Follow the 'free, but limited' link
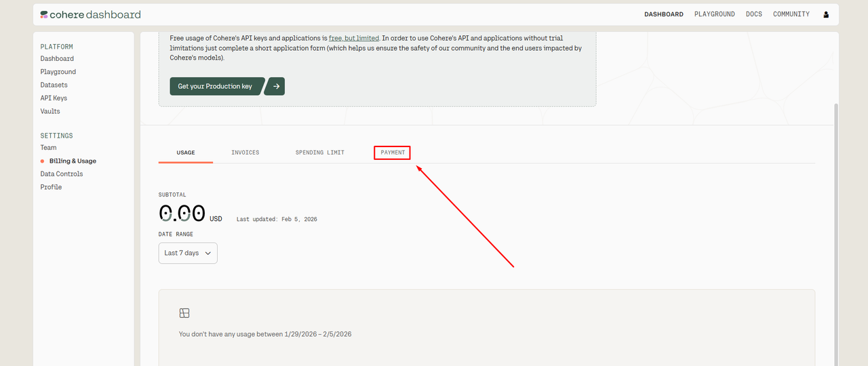The image size is (868, 366). tap(354, 38)
